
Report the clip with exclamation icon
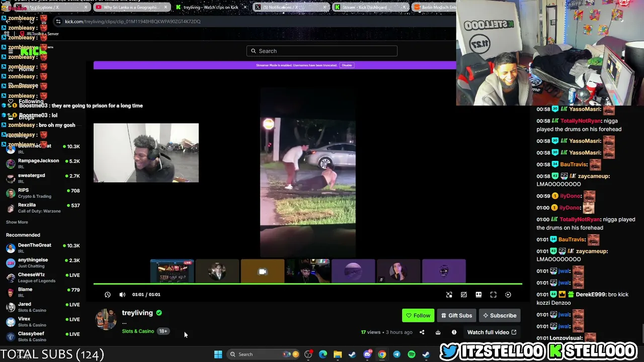(454, 332)
